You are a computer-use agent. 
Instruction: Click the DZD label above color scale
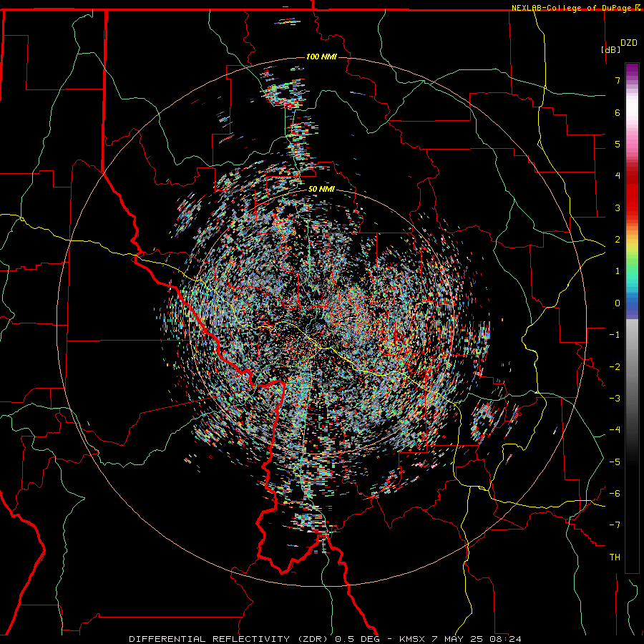pos(628,43)
